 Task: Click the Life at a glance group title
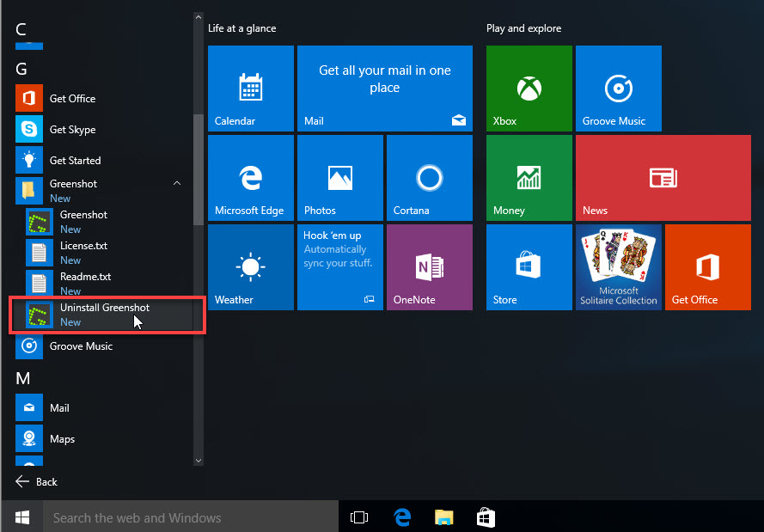point(242,28)
